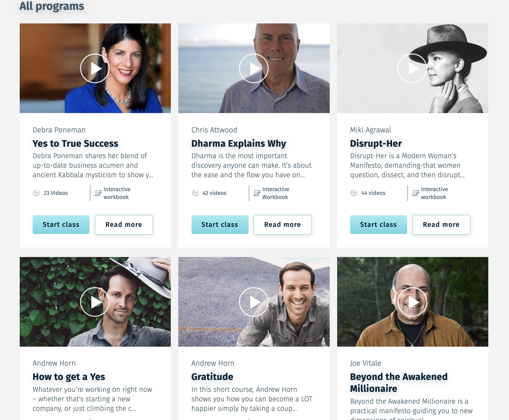Play the How to get a Yes video

tap(95, 302)
